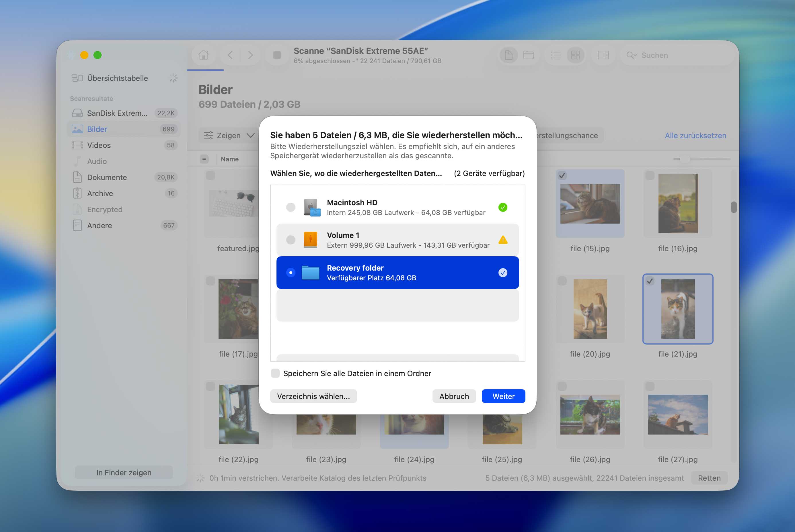This screenshot has height=532, width=795.
Task: Check file (22).jpg checkbox
Action: point(211,386)
